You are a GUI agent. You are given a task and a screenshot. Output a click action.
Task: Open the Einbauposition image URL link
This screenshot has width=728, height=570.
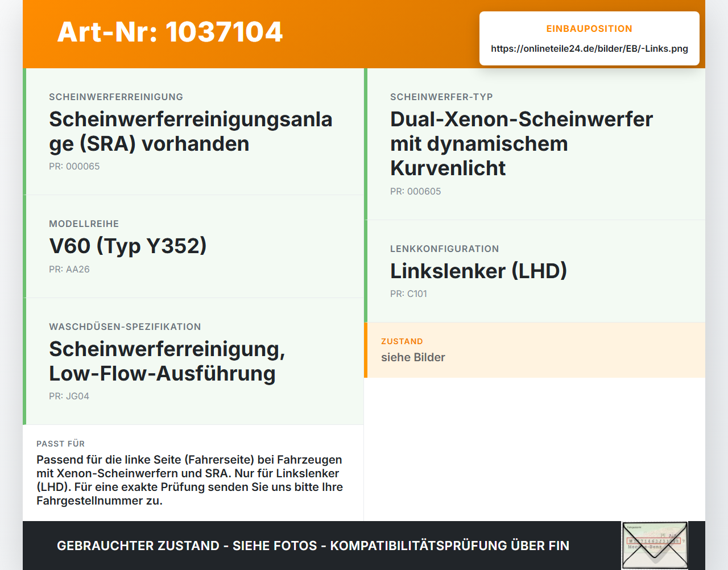pyautogui.click(x=589, y=48)
